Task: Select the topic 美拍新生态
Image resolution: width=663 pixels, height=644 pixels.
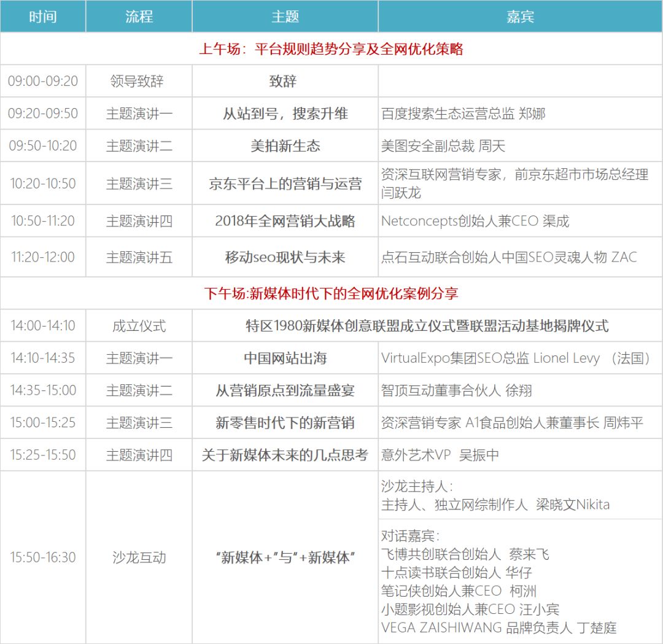Action: (x=285, y=146)
